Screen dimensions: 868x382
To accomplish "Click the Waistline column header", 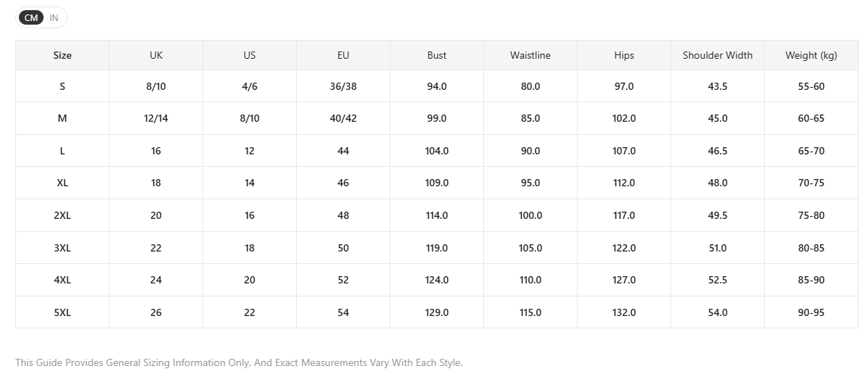I will point(531,55).
